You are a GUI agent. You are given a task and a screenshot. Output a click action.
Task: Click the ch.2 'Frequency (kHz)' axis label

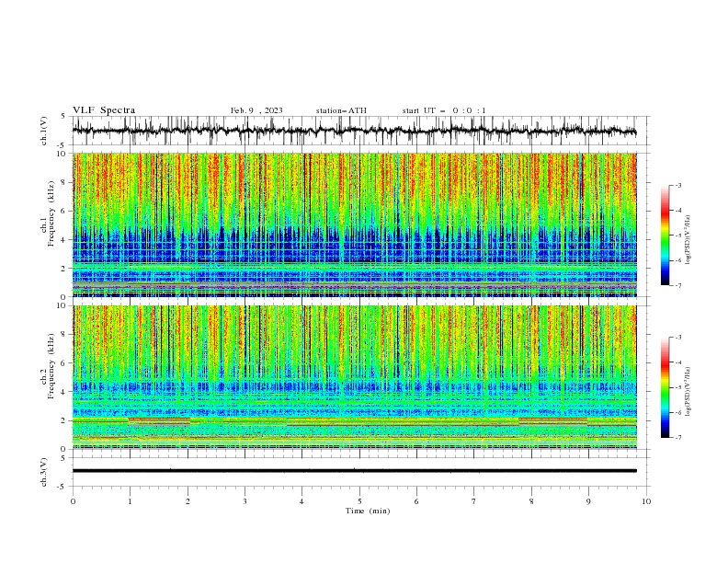click(x=51, y=366)
